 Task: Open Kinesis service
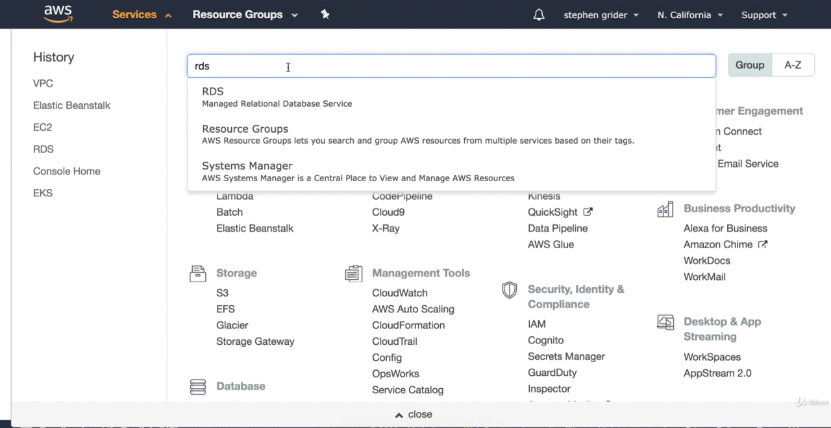(x=544, y=196)
